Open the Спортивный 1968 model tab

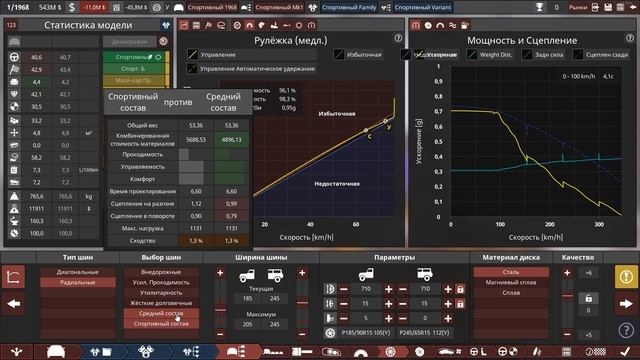pos(212,7)
